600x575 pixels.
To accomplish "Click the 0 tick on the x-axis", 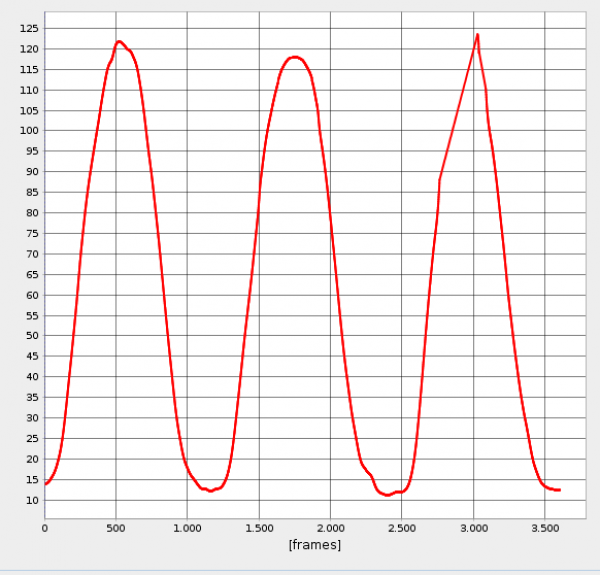I will [45, 526].
